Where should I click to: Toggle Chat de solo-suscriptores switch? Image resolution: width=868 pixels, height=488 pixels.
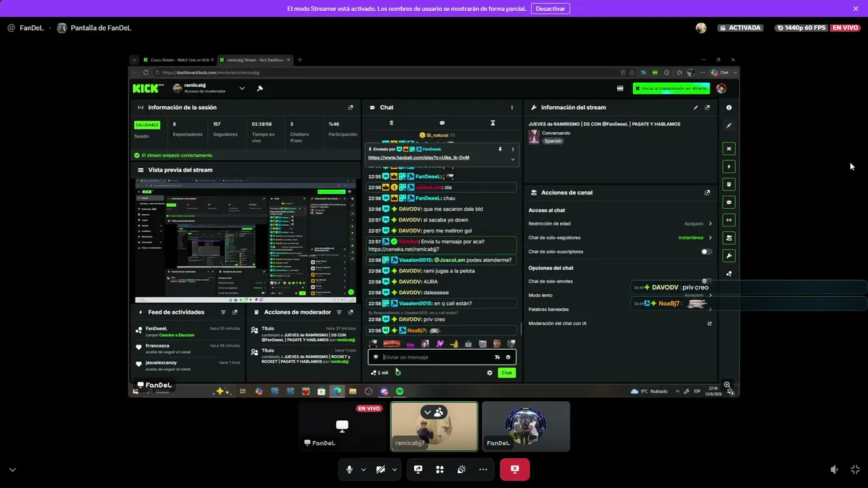coord(707,251)
